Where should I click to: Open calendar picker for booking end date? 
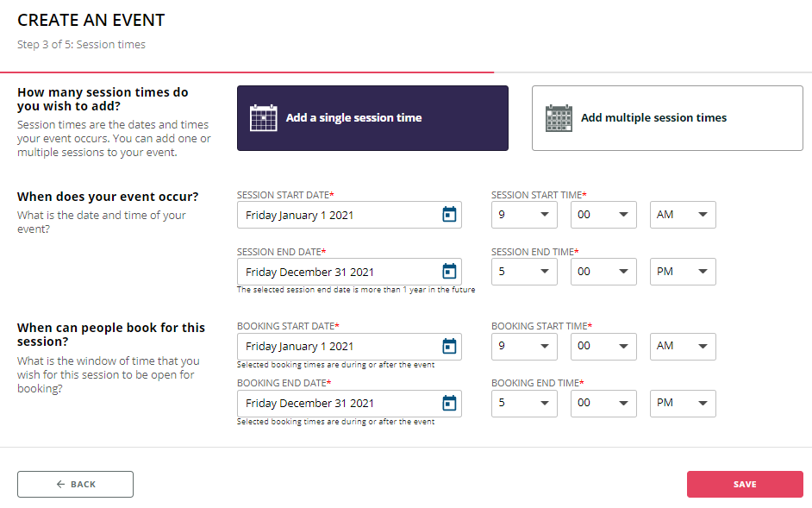point(449,403)
